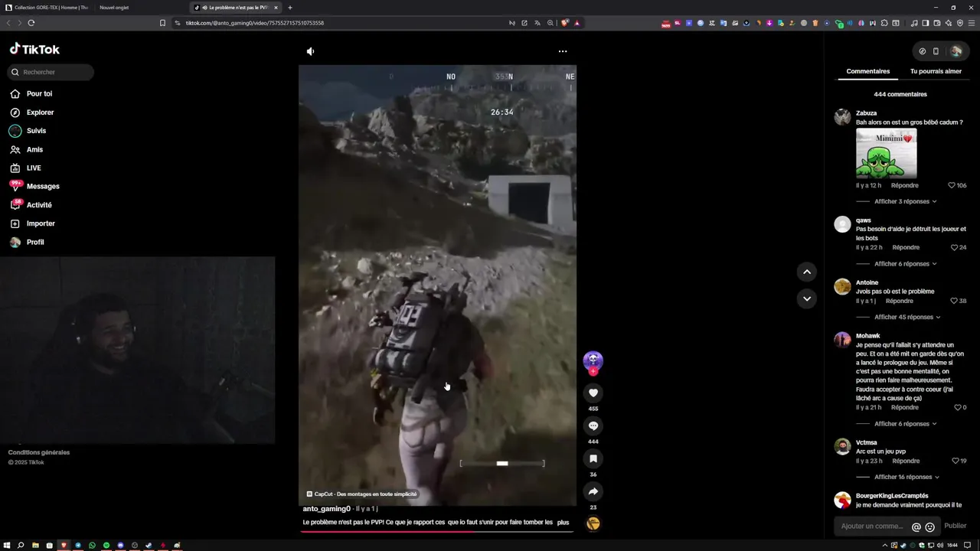Expand Afficher 16 réponses under Vctmsa
Image resolution: width=980 pixels, height=551 pixels.
click(907, 477)
